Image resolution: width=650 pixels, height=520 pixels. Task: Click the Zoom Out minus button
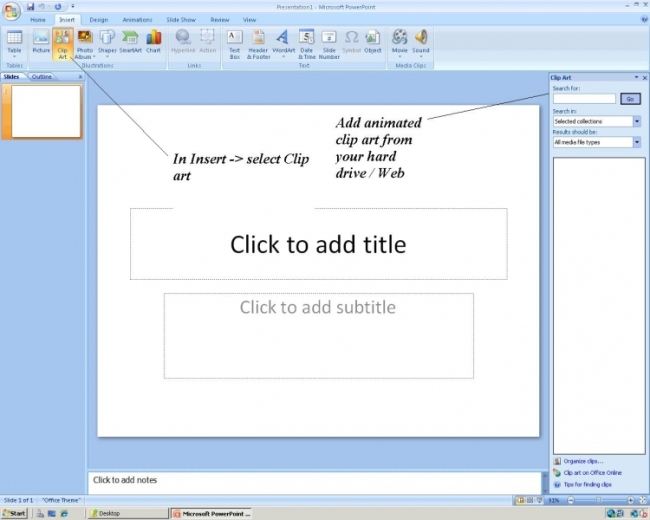pyautogui.click(x=571, y=501)
